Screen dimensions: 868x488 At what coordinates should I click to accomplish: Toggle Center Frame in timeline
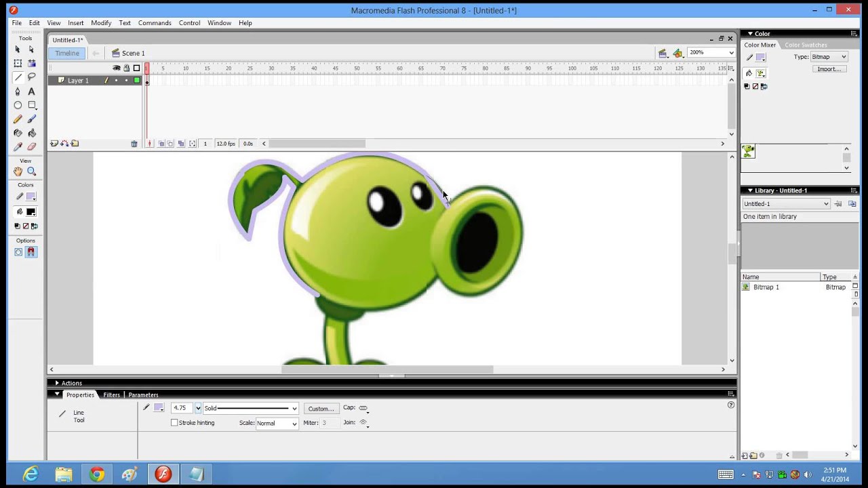149,144
